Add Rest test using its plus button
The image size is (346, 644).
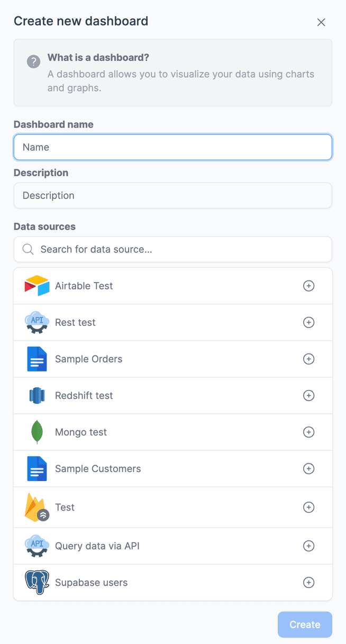pyautogui.click(x=308, y=322)
